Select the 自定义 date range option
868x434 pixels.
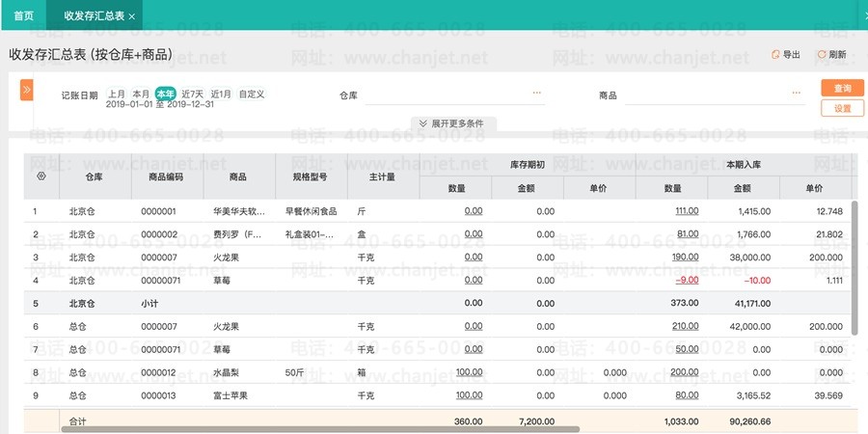[x=252, y=94]
